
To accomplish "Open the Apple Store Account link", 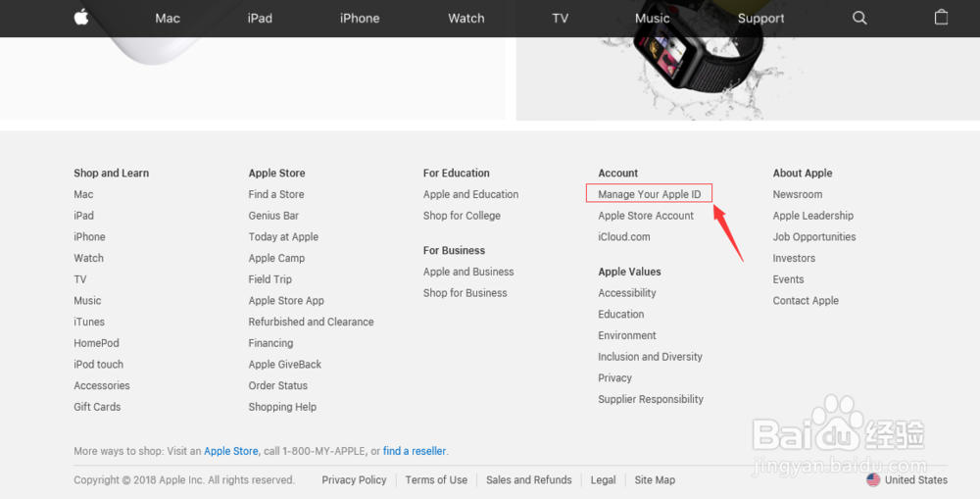I will point(646,216).
